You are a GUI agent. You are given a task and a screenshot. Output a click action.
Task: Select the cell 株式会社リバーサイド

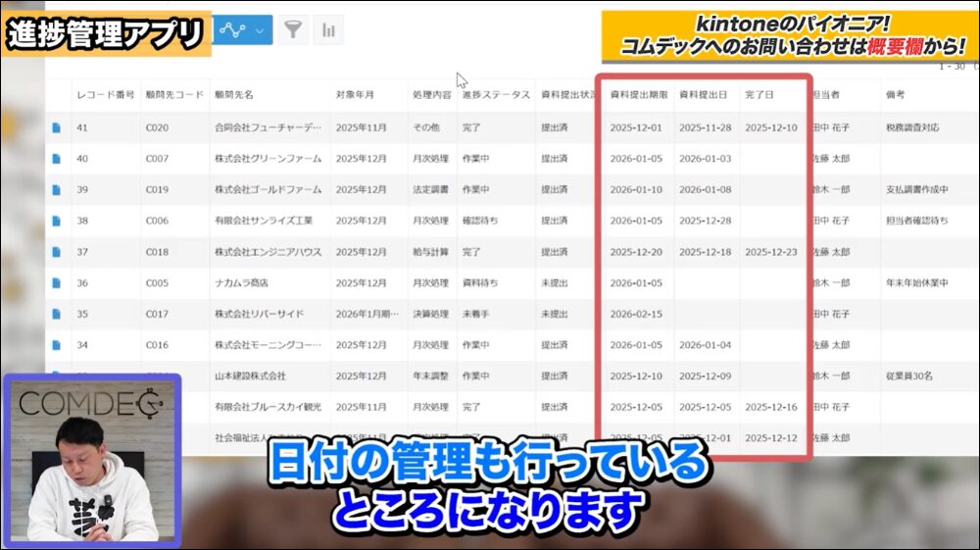pos(260,314)
